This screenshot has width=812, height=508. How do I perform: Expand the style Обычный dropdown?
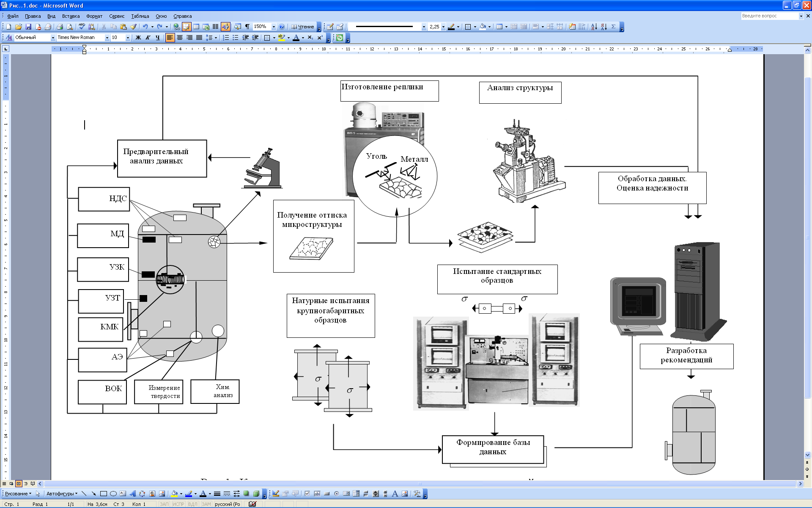(53, 38)
